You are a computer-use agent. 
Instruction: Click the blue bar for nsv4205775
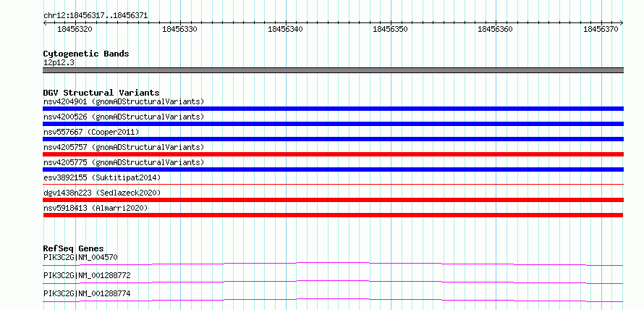[333, 169]
